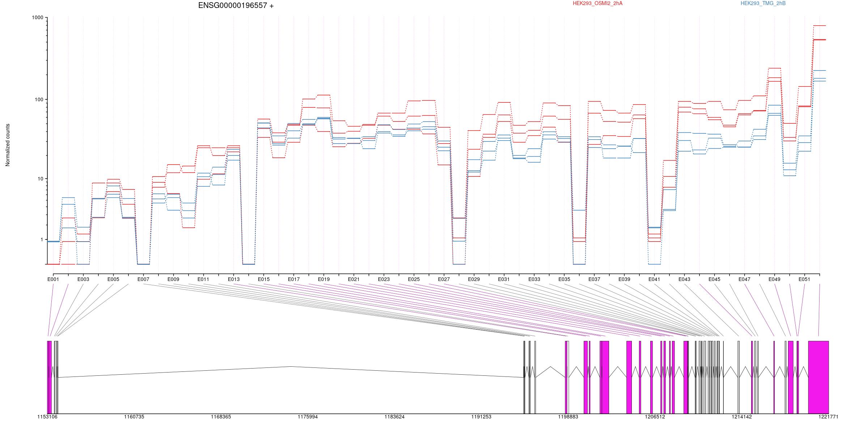Click exon label E045

pyautogui.click(x=714, y=279)
